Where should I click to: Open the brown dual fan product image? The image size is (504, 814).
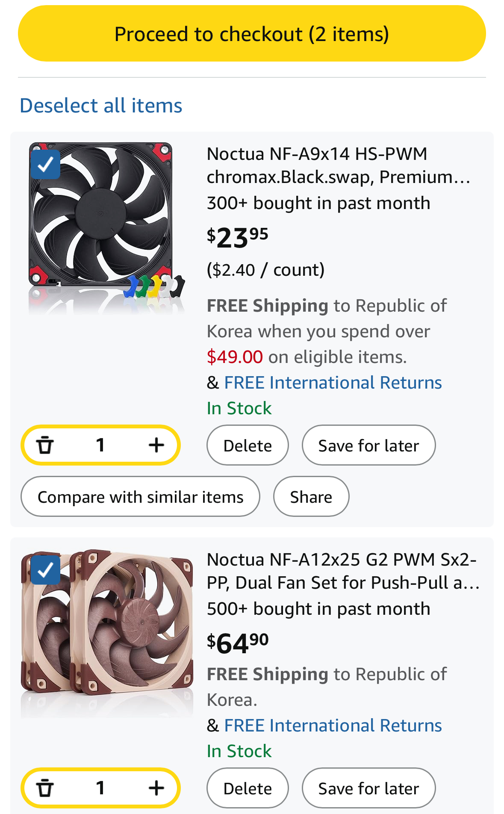[107, 628]
